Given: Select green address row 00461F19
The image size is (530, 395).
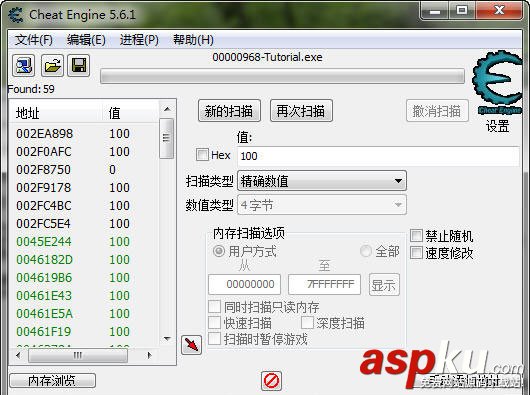Looking at the screenshot, I should [x=85, y=331].
